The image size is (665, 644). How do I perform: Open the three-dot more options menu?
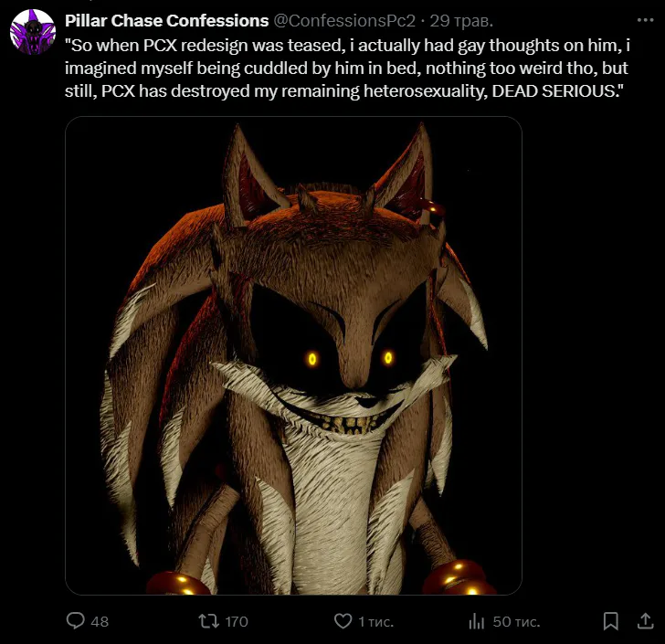[x=645, y=20]
